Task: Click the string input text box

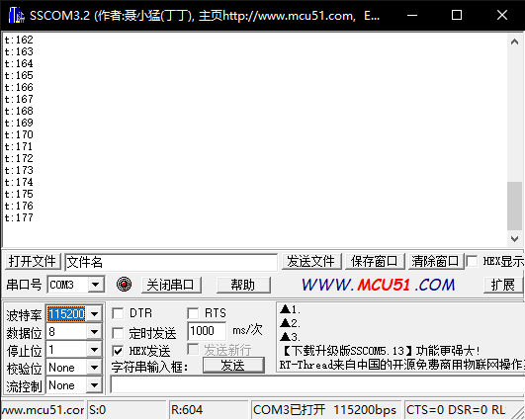Action: tap(317, 384)
